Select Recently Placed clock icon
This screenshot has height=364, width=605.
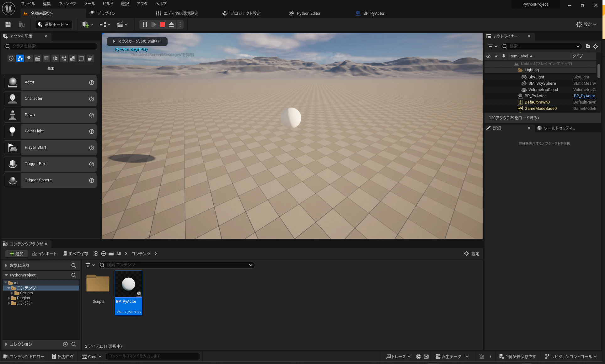click(11, 58)
